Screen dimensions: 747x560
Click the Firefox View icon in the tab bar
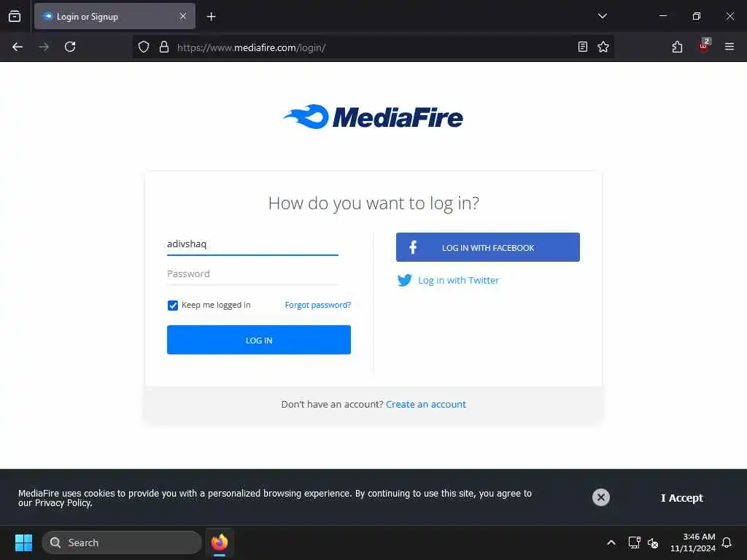[x=15, y=16]
